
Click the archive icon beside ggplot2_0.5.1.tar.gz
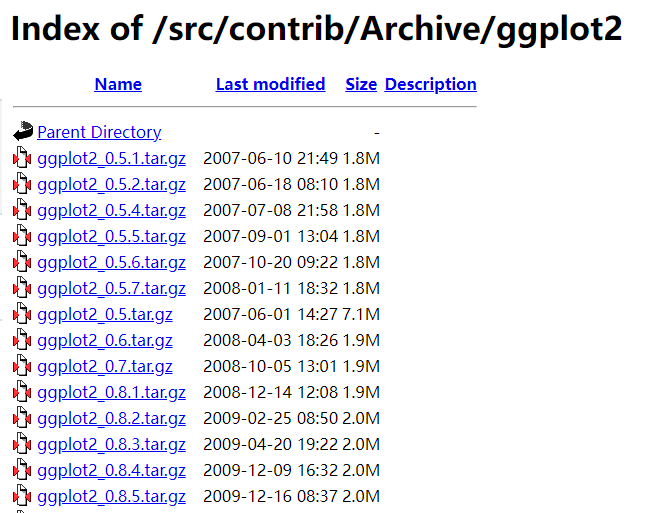(23, 158)
